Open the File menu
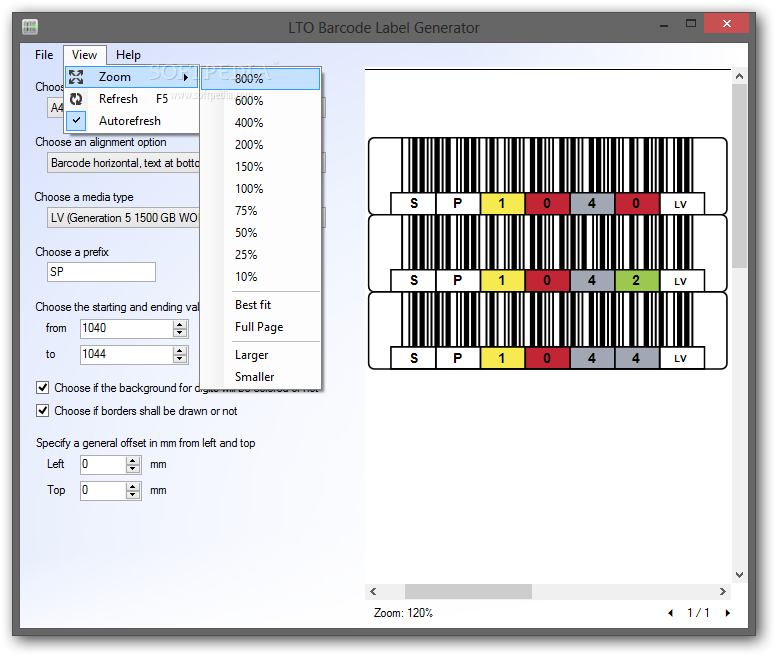This screenshot has width=776, height=656. (x=44, y=55)
